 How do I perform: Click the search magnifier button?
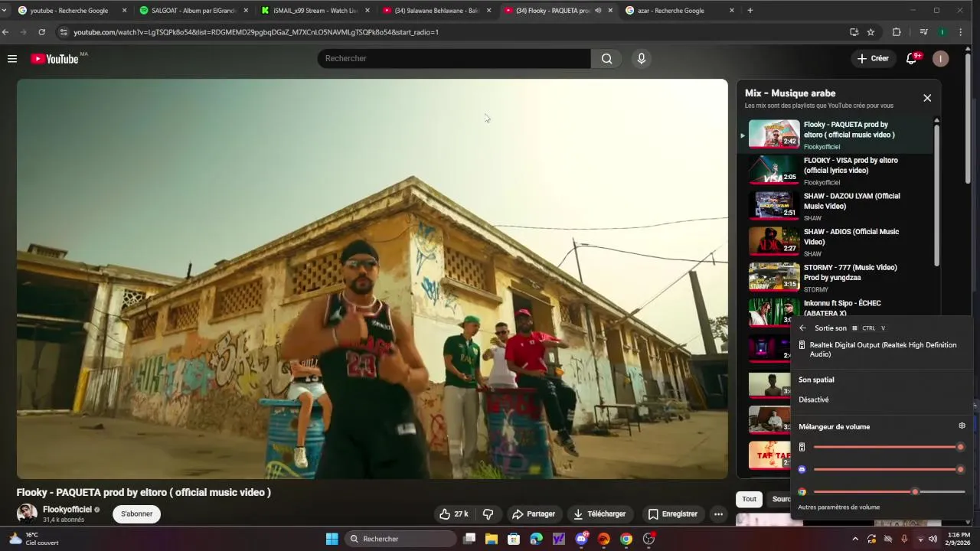click(606, 59)
